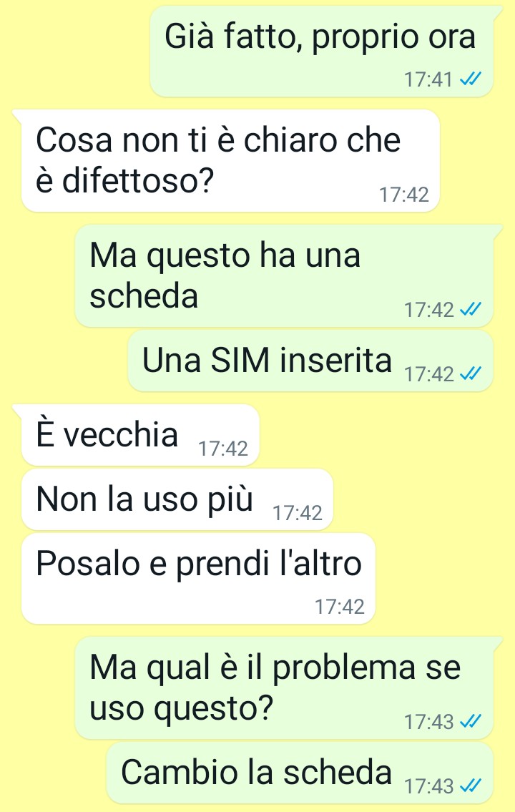This screenshot has height=812, width=515.
Task: Tap the 17:41 timestamp on the first message
Action: 428,79
